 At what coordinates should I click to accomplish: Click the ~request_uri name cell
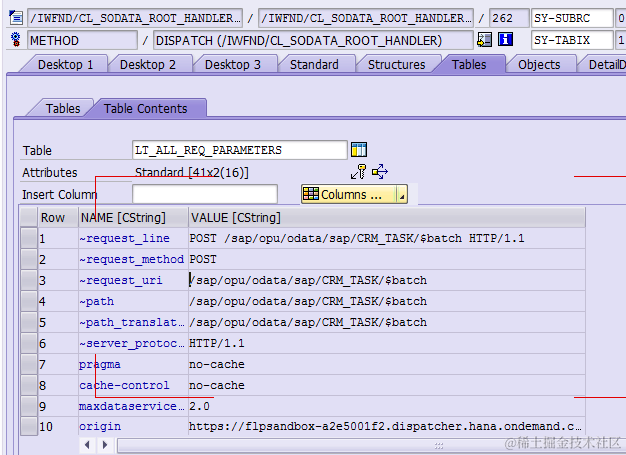click(x=133, y=280)
